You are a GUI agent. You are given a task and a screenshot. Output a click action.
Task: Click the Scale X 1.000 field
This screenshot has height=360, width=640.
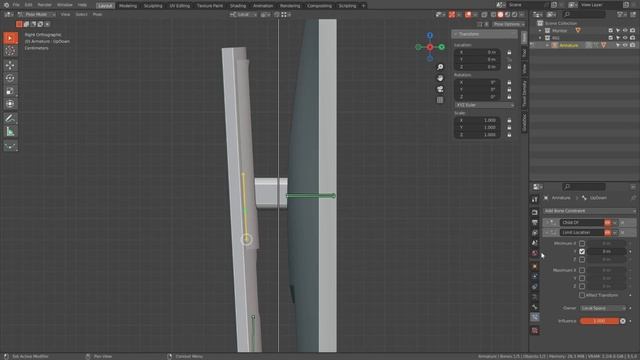(x=478, y=120)
